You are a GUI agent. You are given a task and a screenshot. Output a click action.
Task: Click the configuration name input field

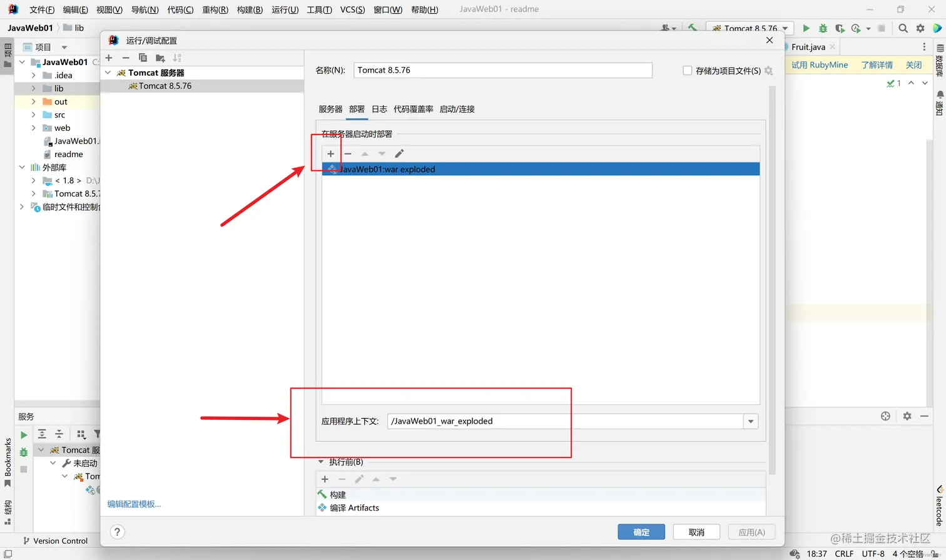(x=503, y=70)
